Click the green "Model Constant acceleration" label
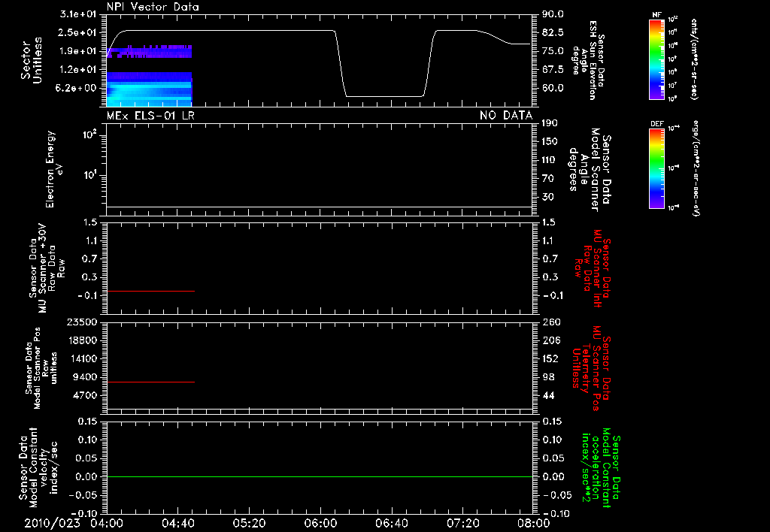 [x=600, y=468]
